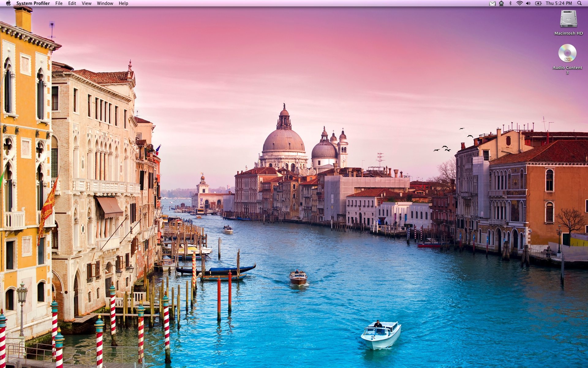Screen dimensions: 588x368
Task: Open the File menu
Action: pyautogui.click(x=59, y=3)
